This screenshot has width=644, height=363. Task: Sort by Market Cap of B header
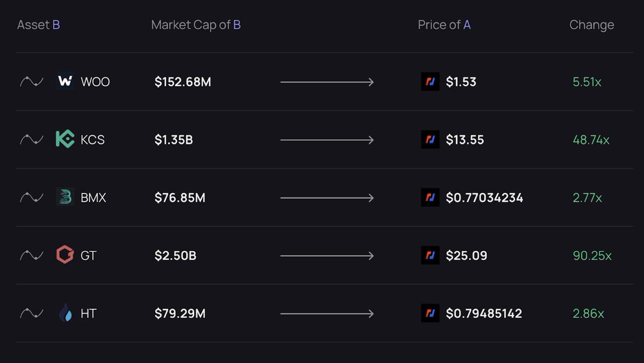point(196,25)
